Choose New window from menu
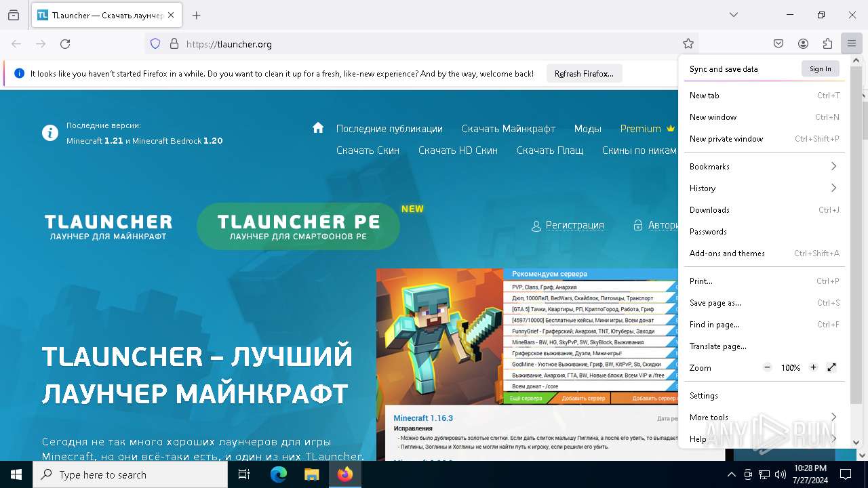Viewport: 868px width, 488px height. tap(764, 117)
